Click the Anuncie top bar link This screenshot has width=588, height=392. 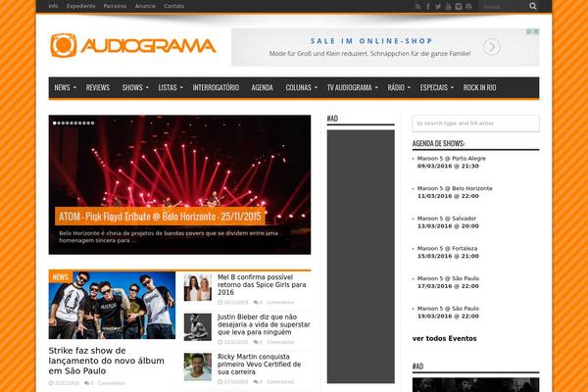[x=145, y=6]
